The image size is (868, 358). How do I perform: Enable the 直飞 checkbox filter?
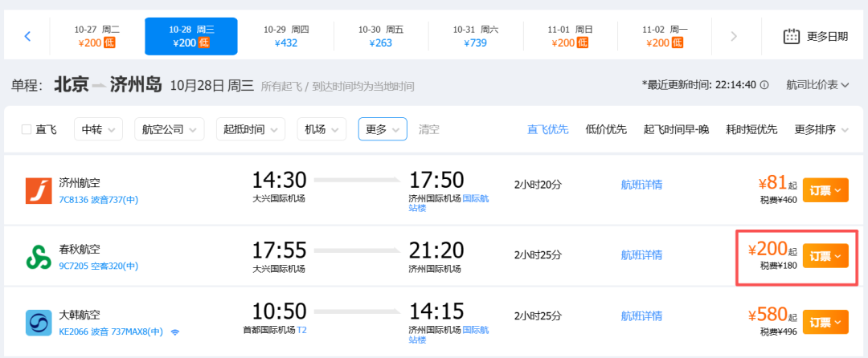(x=26, y=130)
